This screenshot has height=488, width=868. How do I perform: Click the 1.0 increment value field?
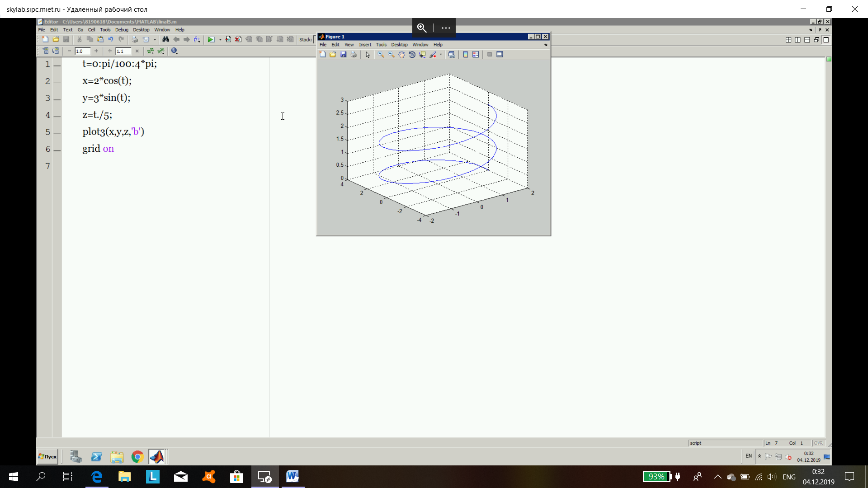tap(83, 51)
